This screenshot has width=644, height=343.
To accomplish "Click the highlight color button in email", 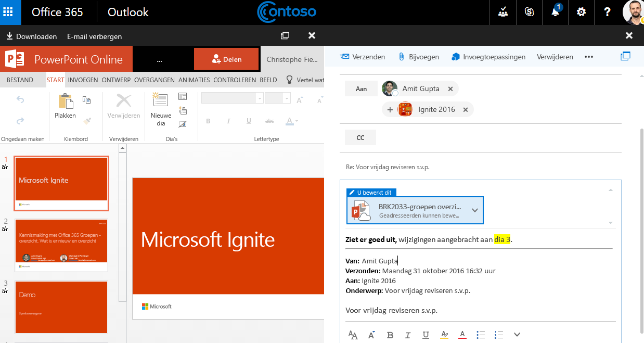I will click(444, 335).
